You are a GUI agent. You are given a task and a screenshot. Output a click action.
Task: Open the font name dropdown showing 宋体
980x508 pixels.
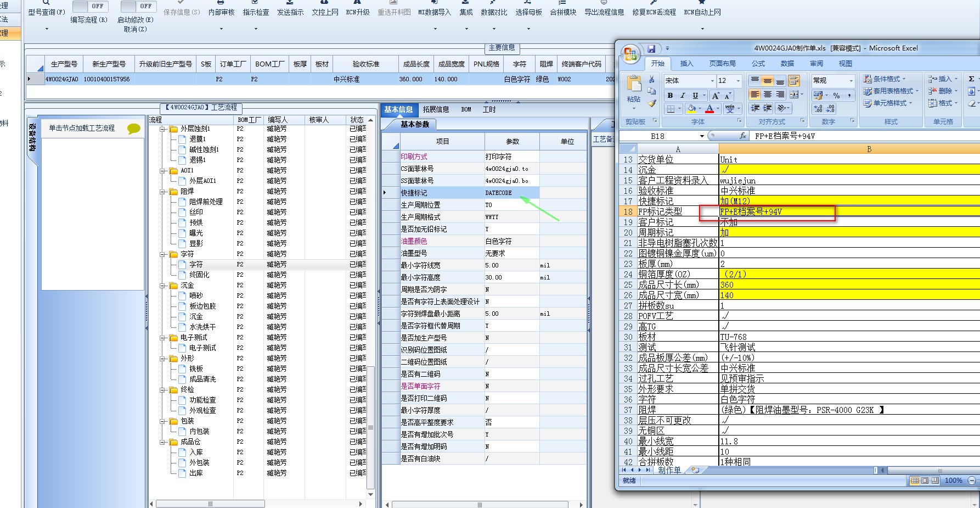[x=713, y=81]
